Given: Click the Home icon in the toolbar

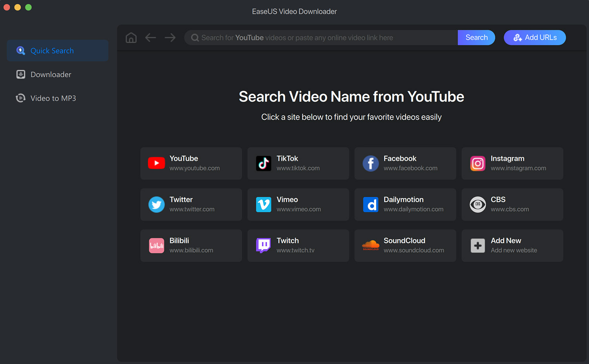Looking at the screenshot, I should pyautogui.click(x=131, y=38).
